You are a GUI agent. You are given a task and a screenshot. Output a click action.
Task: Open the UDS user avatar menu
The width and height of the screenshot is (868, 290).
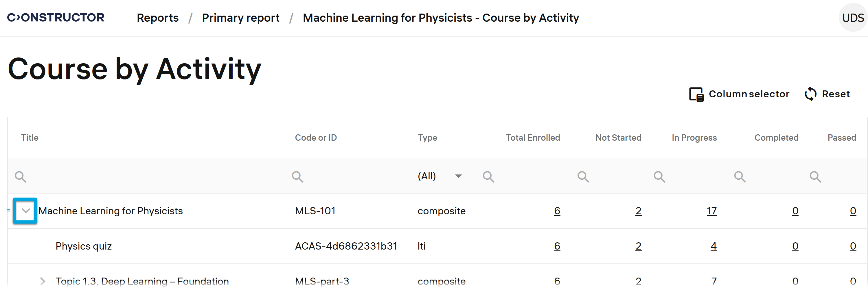tap(852, 18)
